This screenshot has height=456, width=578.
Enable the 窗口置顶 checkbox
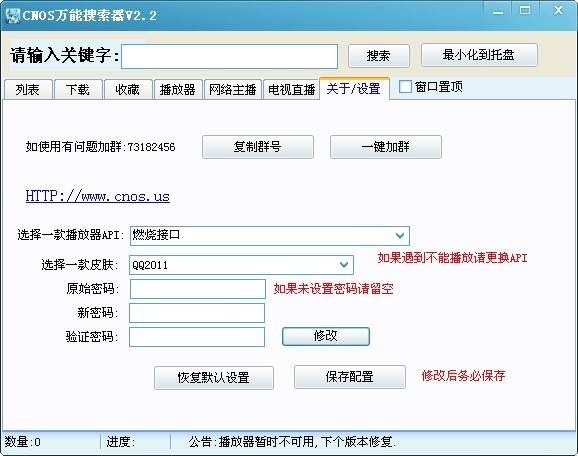(405, 87)
